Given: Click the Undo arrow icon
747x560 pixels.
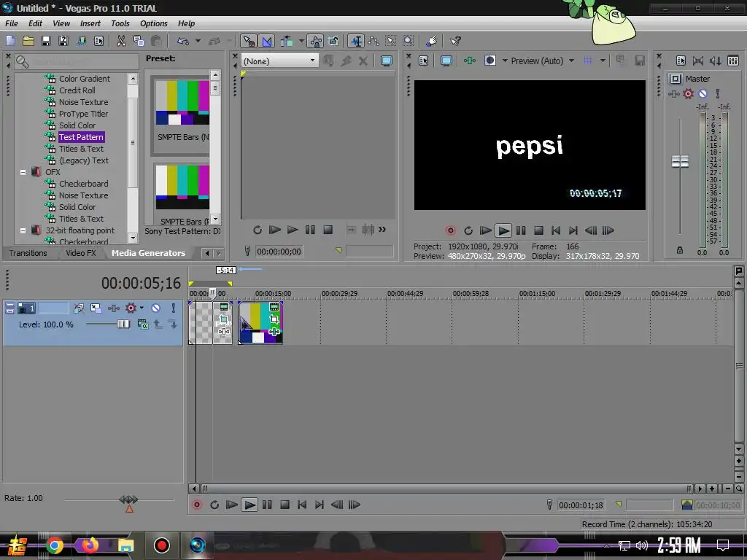Looking at the screenshot, I should (183, 41).
